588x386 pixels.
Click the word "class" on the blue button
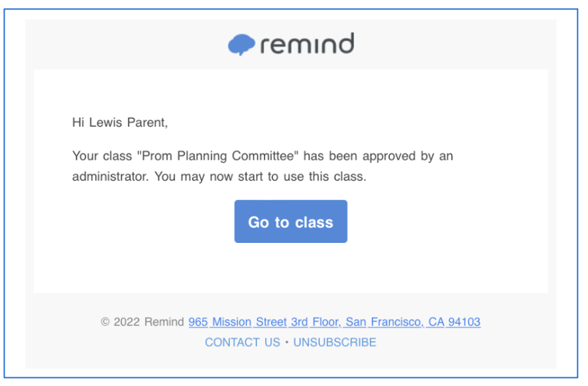pyautogui.click(x=315, y=222)
